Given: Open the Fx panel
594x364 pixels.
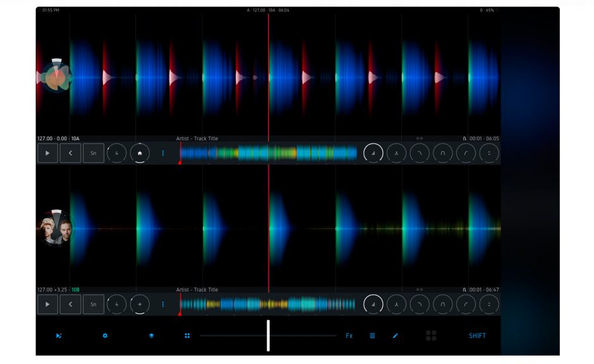Looking at the screenshot, I should tap(348, 336).
